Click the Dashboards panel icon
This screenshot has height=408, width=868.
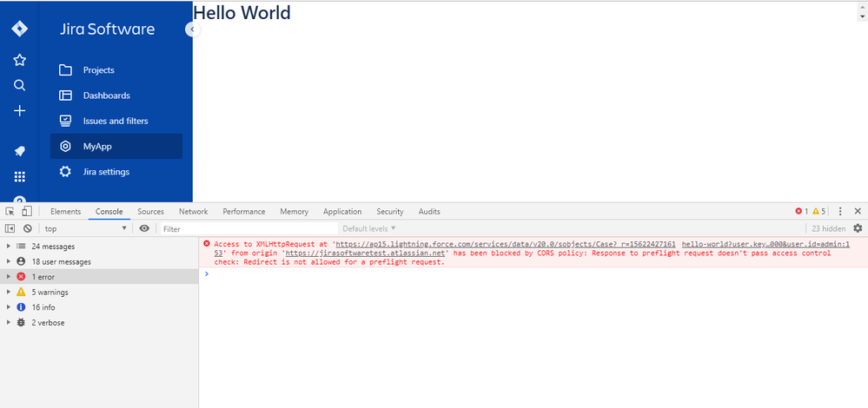coord(65,95)
